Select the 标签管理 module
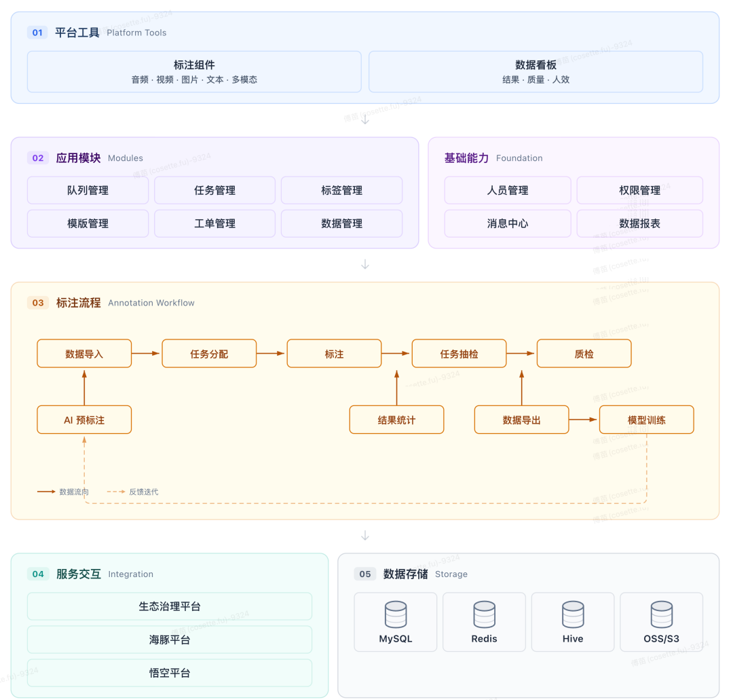The width and height of the screenshot is (733, 700). tap(341, 190)
